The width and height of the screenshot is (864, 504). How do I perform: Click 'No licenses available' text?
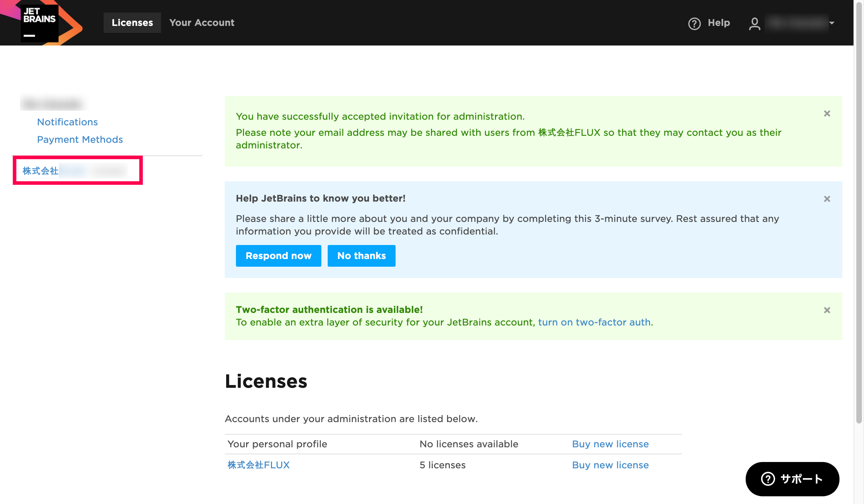point(469,444)
